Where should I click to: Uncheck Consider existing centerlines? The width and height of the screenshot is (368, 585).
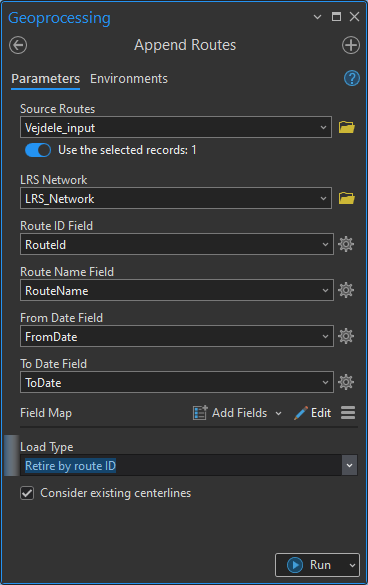pos(27,493)
